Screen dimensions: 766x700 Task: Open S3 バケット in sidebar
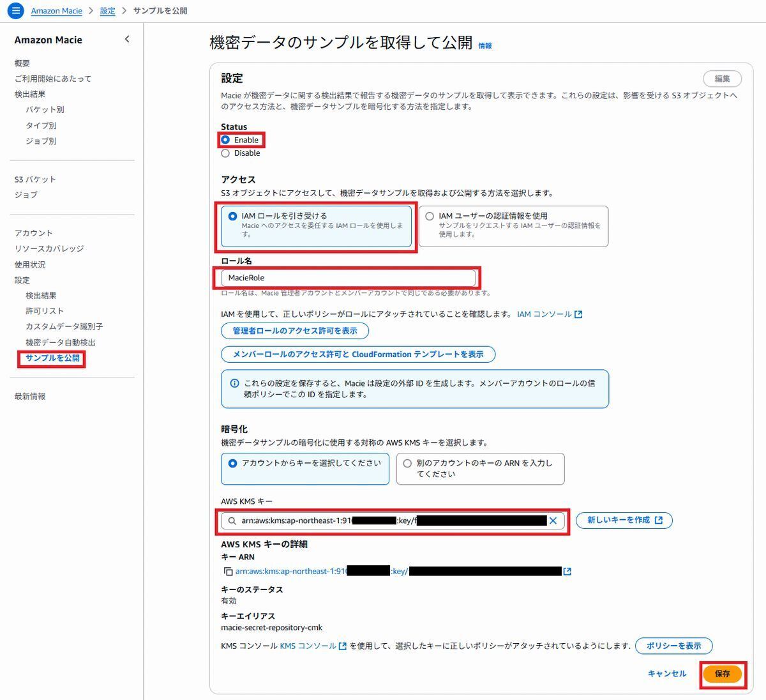coord(35,179)
